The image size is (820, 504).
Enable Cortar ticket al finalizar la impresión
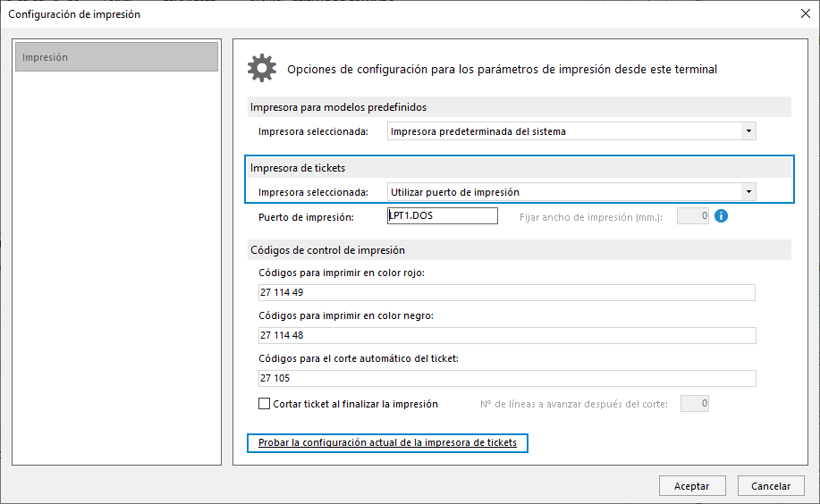(264, 404)
